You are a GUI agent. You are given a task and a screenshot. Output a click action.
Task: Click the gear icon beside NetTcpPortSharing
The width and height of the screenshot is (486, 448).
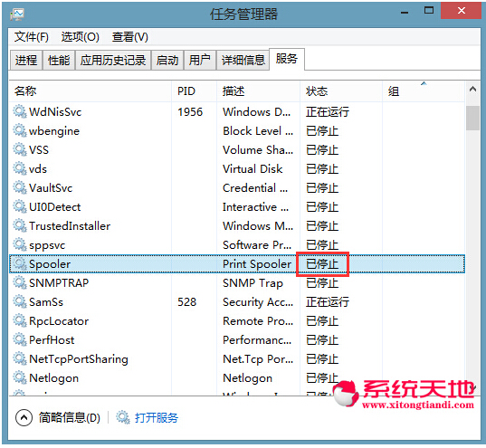click(x=20, y=359)
